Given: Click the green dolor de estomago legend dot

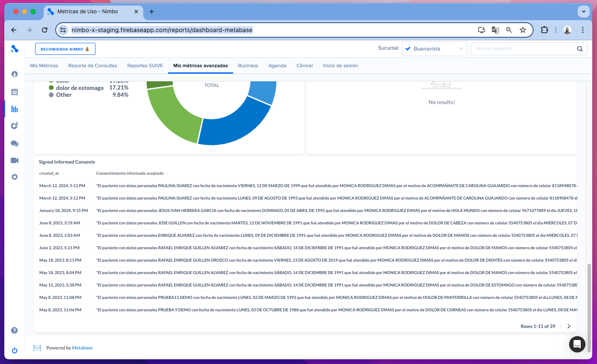Looking at the screenshot, I should click(x=51, y=88).
